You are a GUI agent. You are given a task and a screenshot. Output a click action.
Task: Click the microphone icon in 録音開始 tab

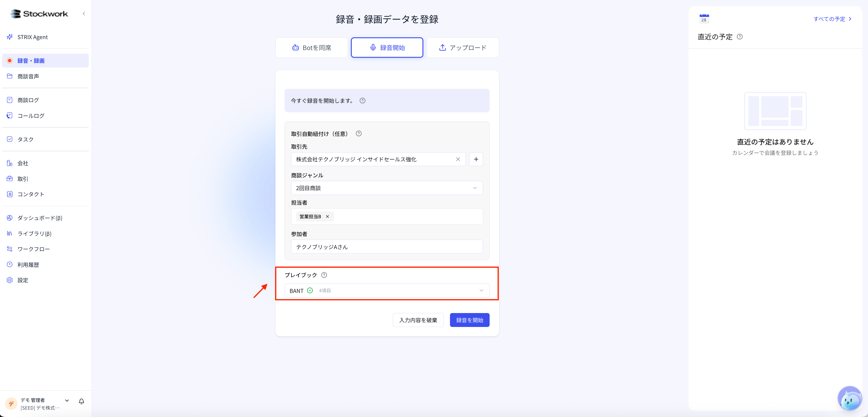pos(373,48)
